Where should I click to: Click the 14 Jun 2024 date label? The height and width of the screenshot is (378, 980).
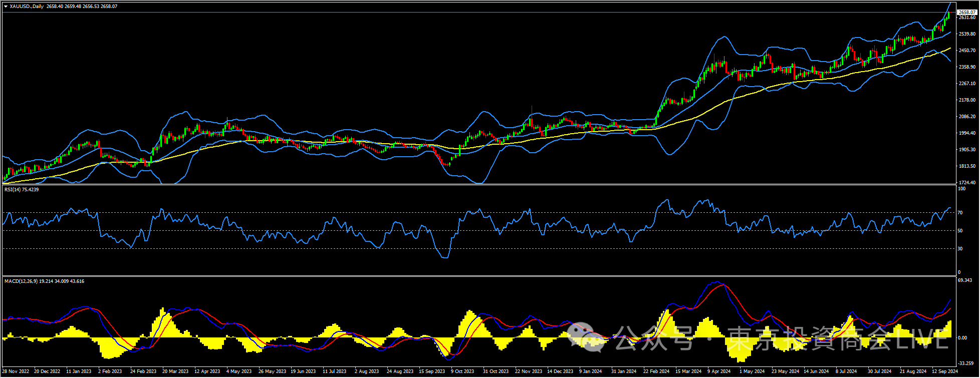point(817,371)
